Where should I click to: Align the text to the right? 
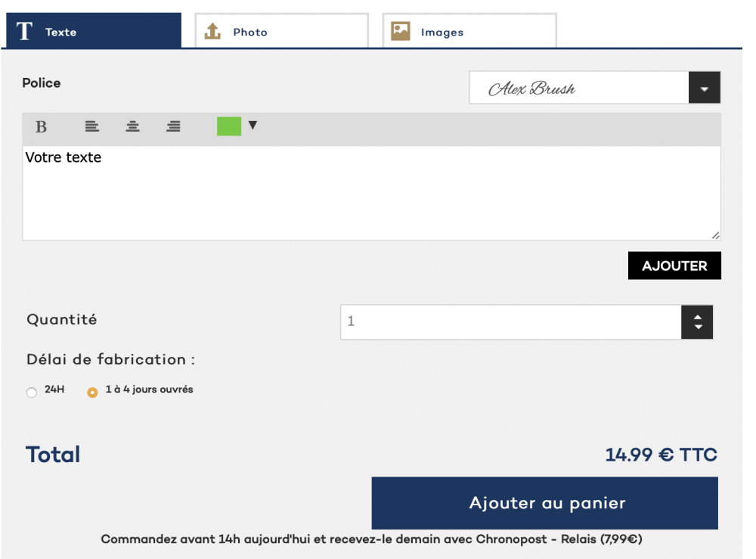point(173,126)
